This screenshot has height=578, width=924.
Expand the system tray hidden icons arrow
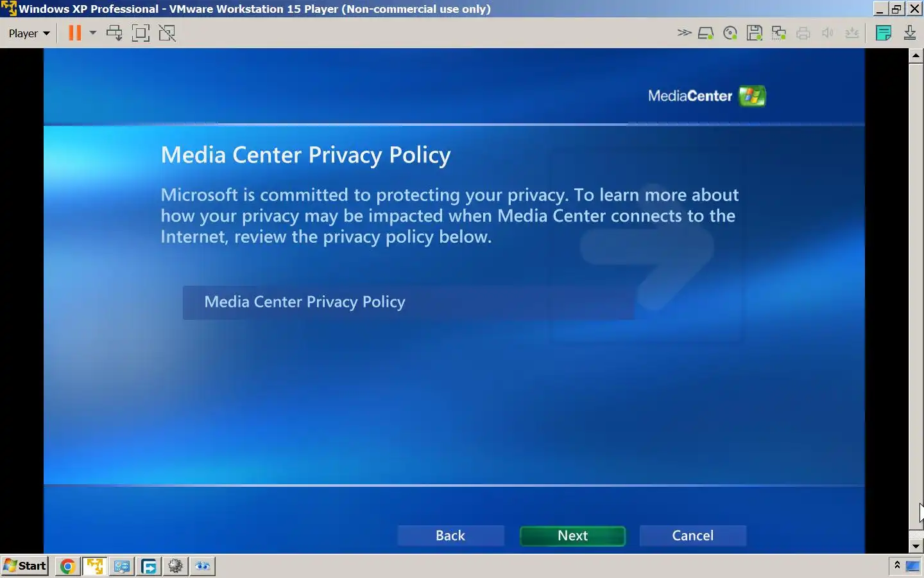pyautogui.click(x=897, y=565)
